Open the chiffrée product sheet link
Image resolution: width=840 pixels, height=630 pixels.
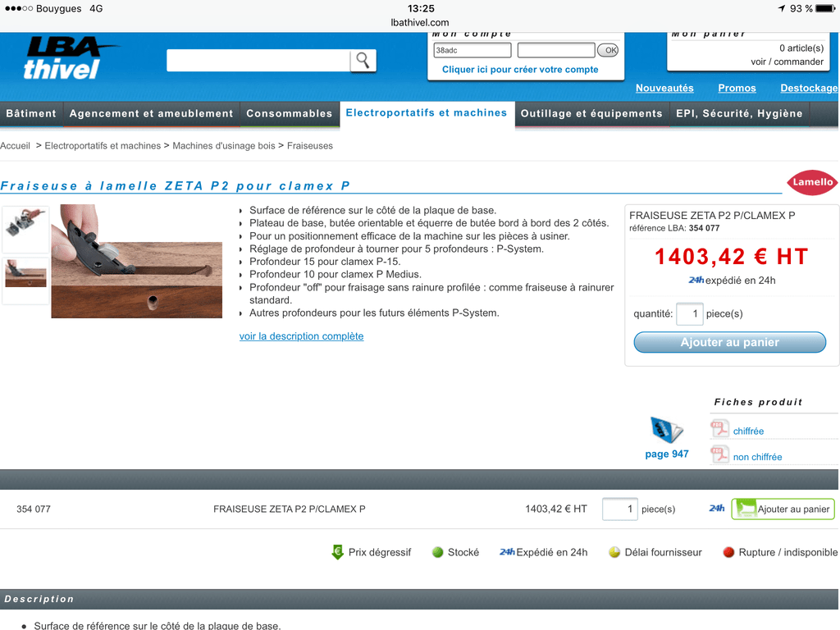coord(748,431)
